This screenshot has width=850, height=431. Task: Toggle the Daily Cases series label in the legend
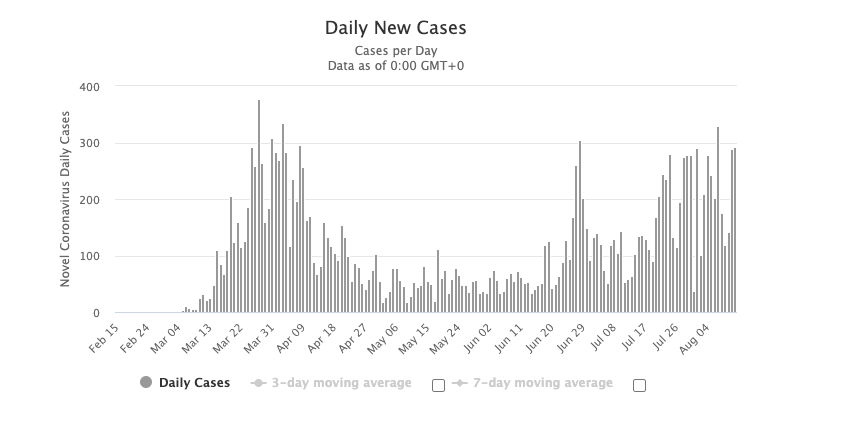coord(197,383)
